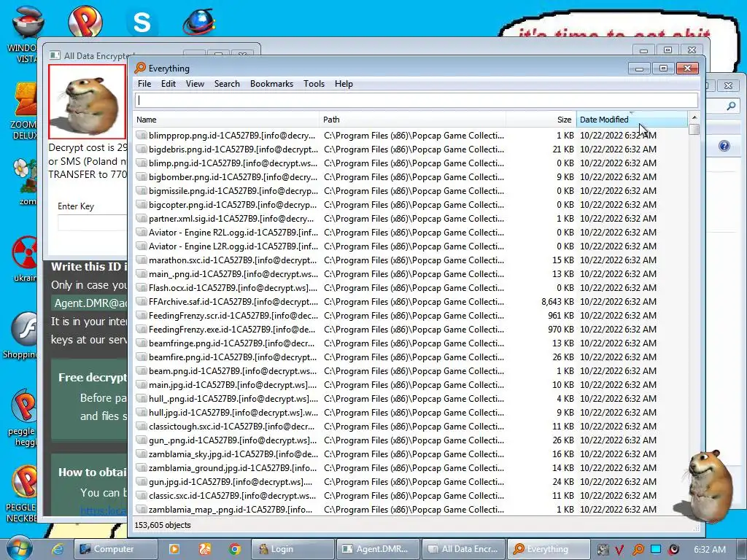
Task: Select file icon of FeedingFrenzy.exe row
Action: [x=141, y=329]
